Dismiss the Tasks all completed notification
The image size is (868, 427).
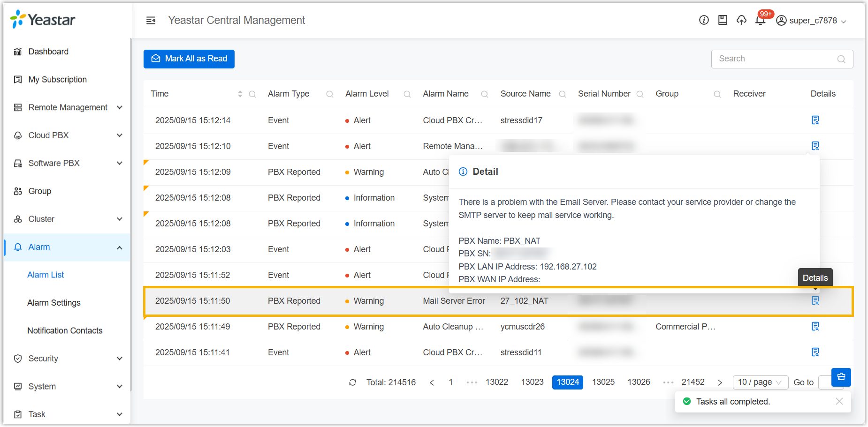(x=839, y=402)
